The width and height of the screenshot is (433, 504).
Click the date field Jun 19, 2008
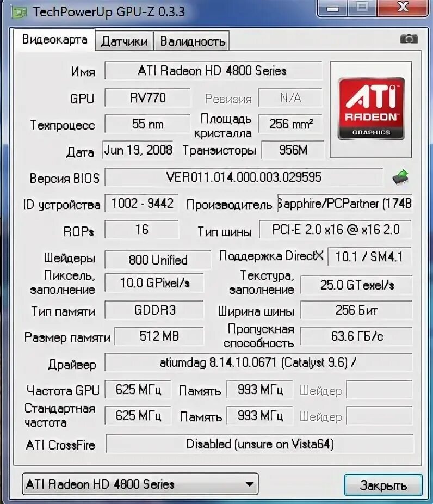[x=138, y=150]
